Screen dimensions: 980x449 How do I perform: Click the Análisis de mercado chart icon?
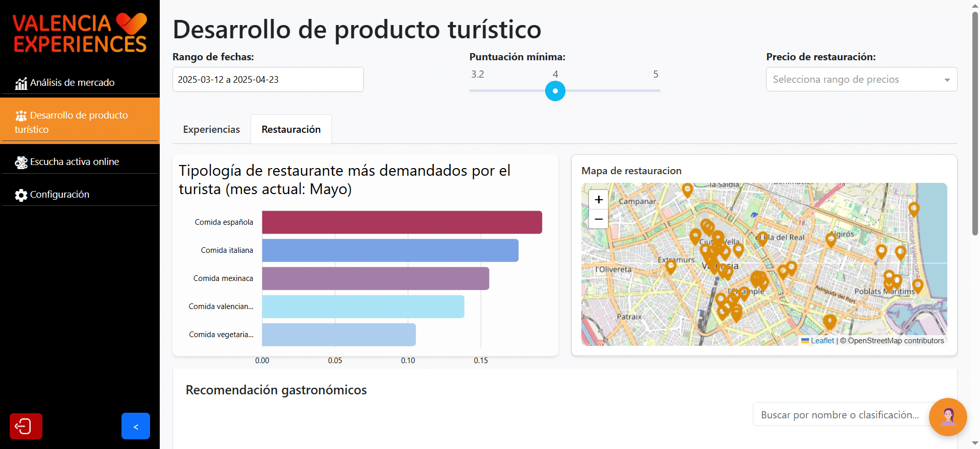pos(21,83)
